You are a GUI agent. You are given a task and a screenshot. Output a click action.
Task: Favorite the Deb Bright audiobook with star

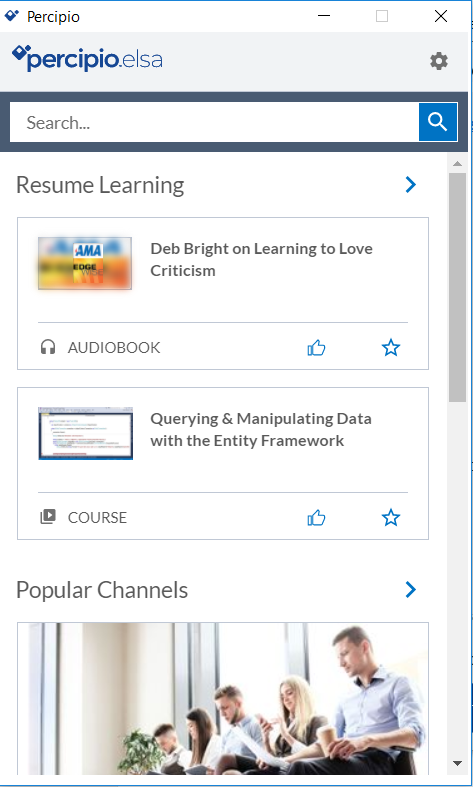pyautogui.click(x=391, y=347)
